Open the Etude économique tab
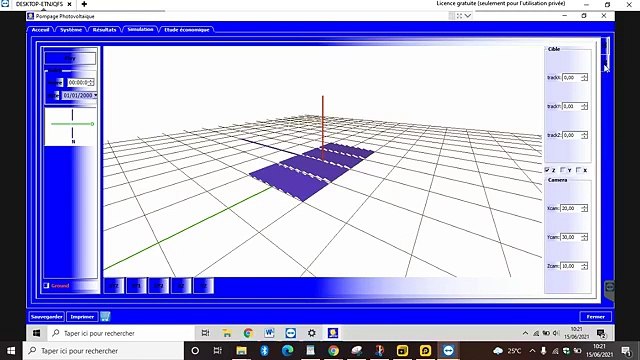The image size is (640, 360). pos(187,30)
